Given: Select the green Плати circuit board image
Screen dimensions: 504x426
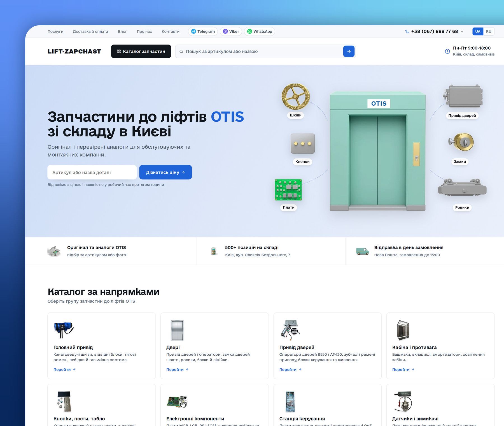Looking at the screenshot, I should pos(288,190).
